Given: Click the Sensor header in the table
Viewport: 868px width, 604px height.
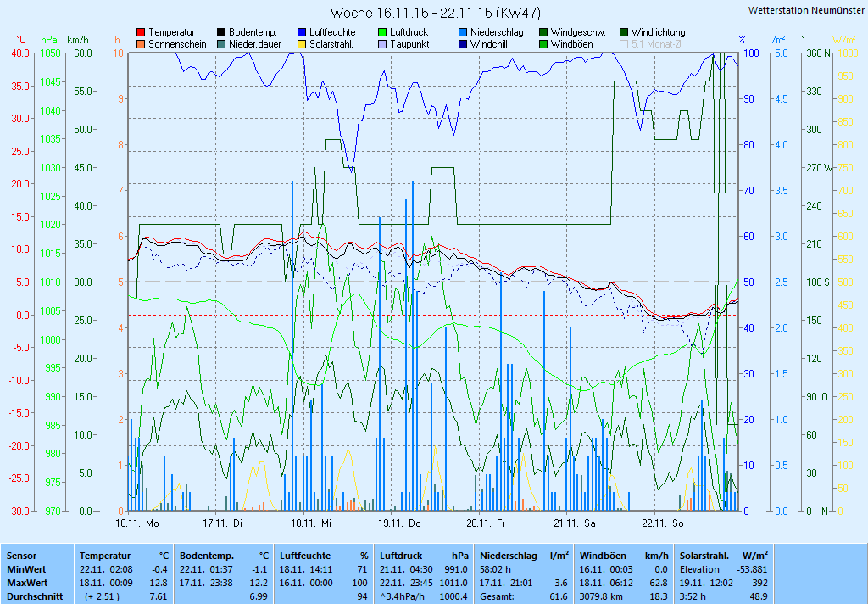Looking at the screenshot, I should [x=21, y=556].
